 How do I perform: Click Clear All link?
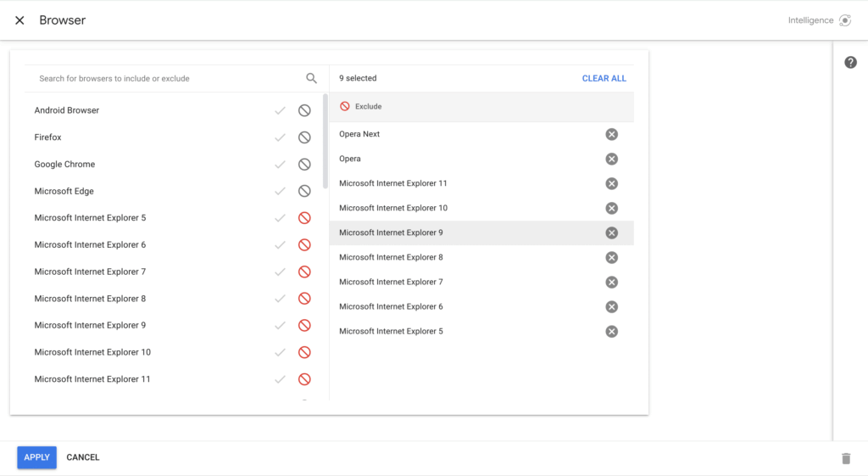coord(604,78)
